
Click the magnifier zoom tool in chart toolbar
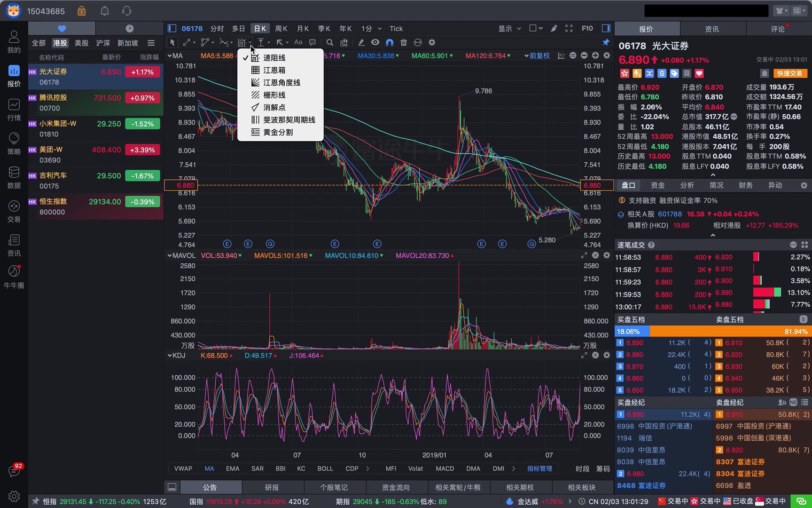(x=330, y=42)
